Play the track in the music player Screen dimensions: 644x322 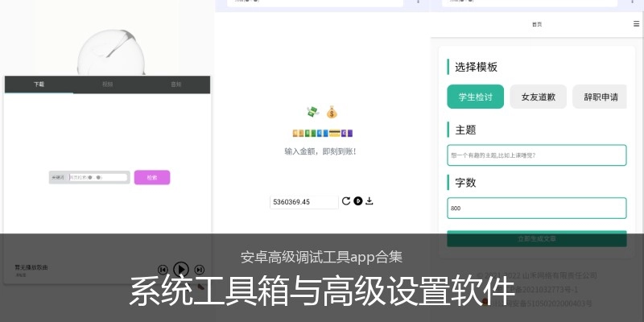pos(181,270)
